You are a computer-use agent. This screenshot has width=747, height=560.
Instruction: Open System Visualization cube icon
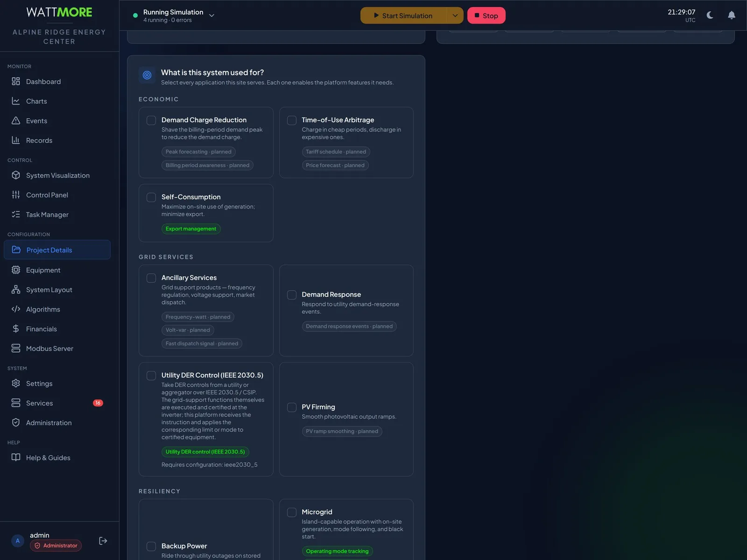point(16,175)
